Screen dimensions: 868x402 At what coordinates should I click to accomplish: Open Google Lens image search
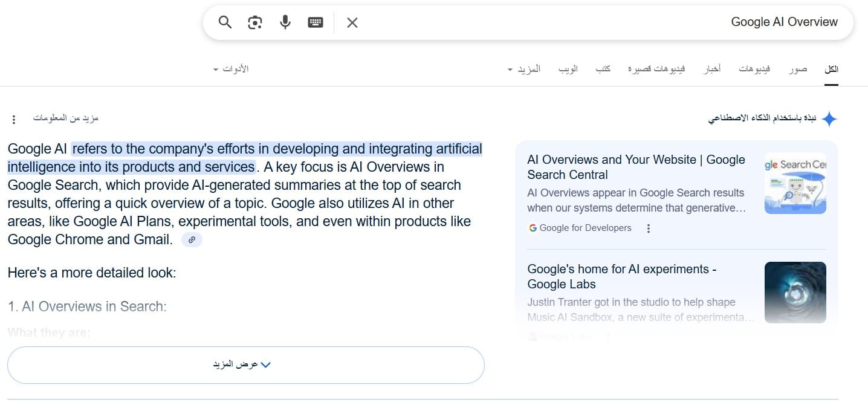(255, 22)
